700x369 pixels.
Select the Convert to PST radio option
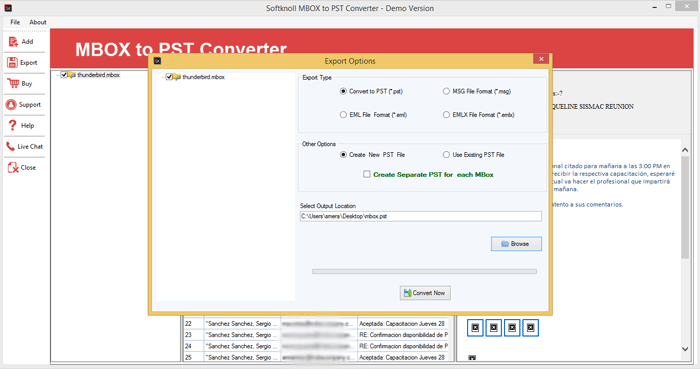pyautogui.click(x=343, y=91)
